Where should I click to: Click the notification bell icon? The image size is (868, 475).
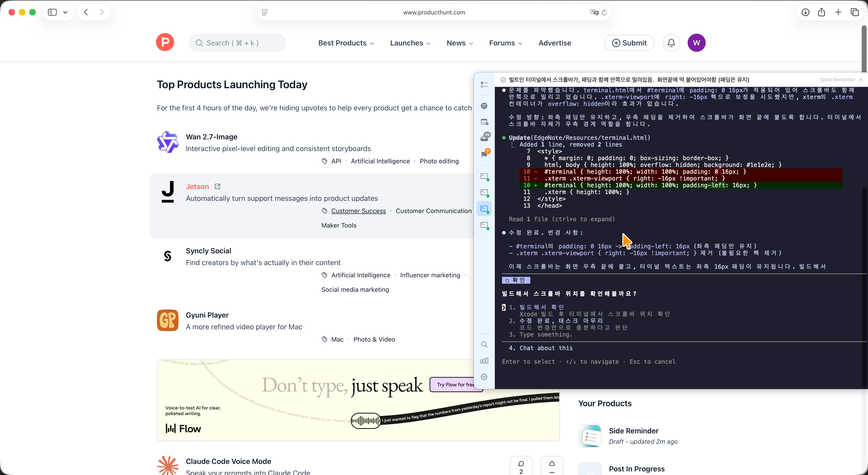tap(671, 43)
